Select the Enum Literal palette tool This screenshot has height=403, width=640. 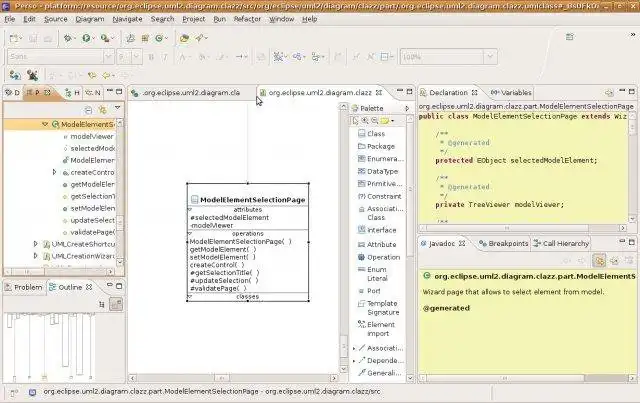373,274
